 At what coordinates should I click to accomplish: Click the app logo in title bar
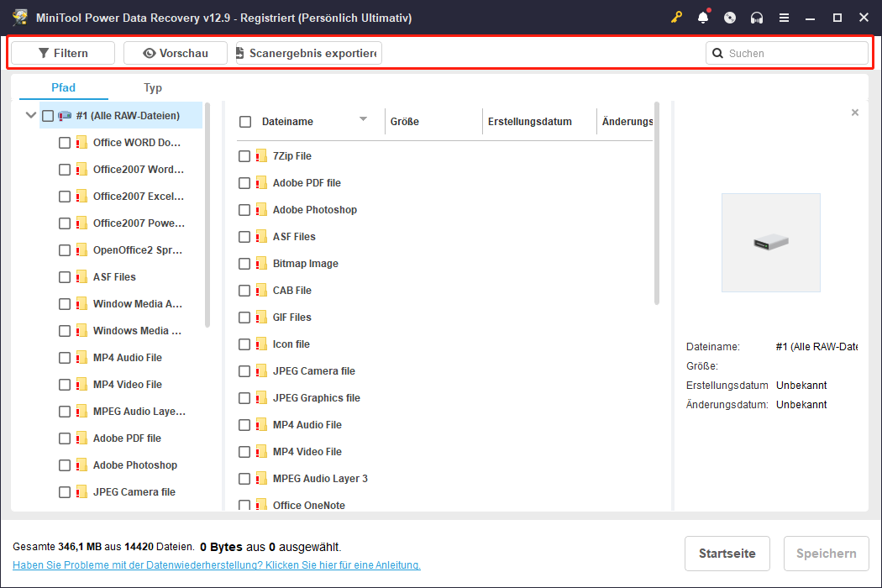[x=19, y=18]
